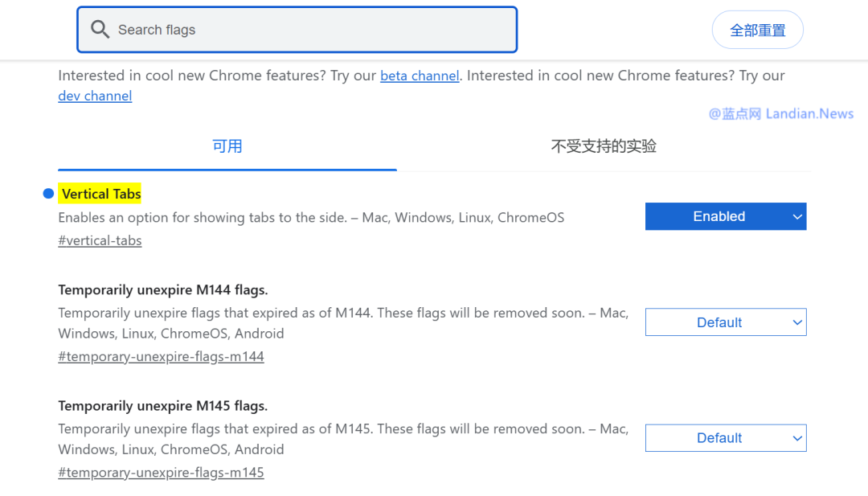868x496 pixels.
Task: Open the beta channel link
Action: point(420,75)
